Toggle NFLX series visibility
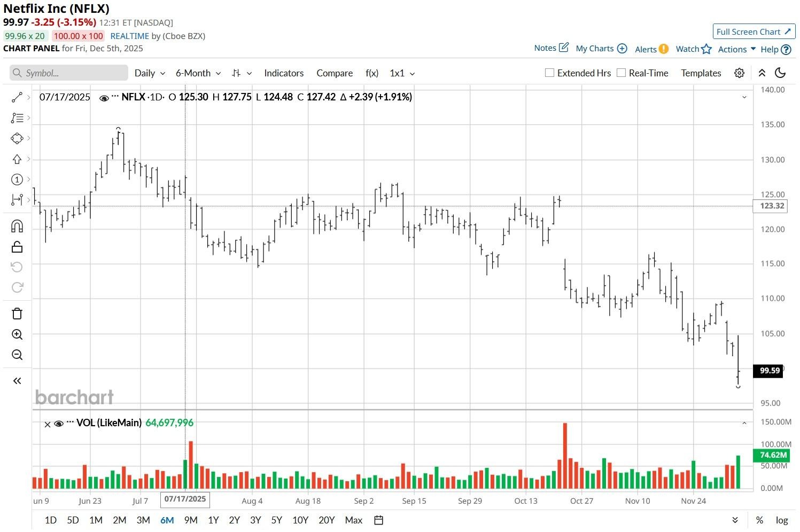The image size is (800, 532). pos(104,98)
